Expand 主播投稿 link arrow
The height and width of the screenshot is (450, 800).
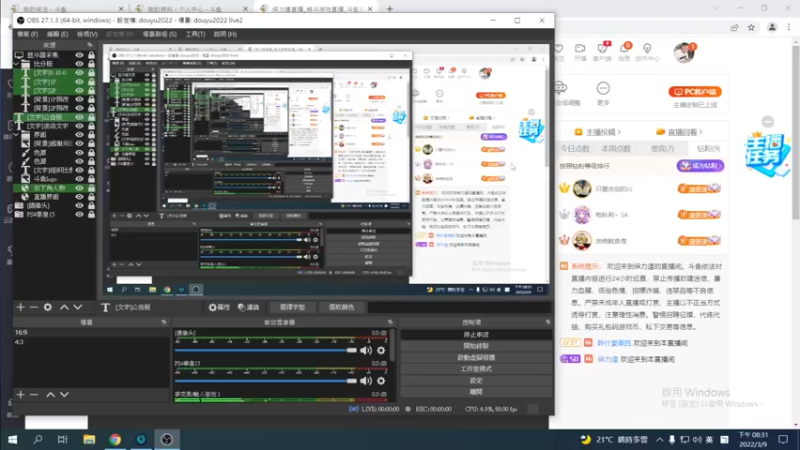tap(619, 132)
